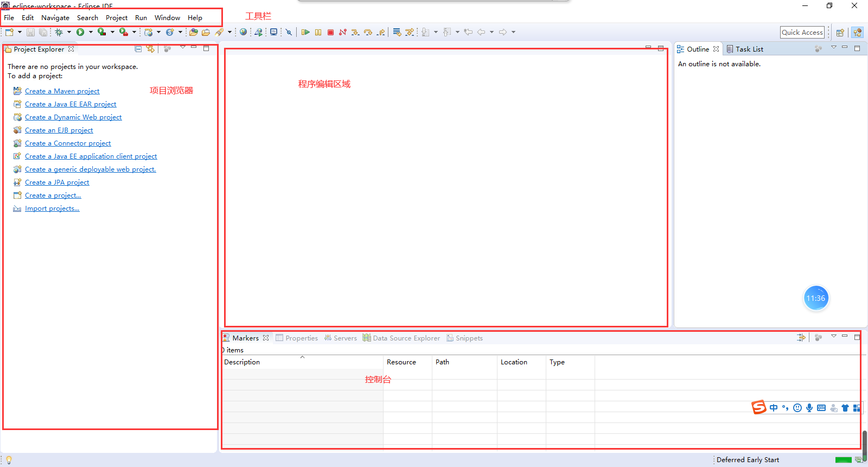
Task: Click the Debug bug icon in toolbar
Action: coord(59,33)
